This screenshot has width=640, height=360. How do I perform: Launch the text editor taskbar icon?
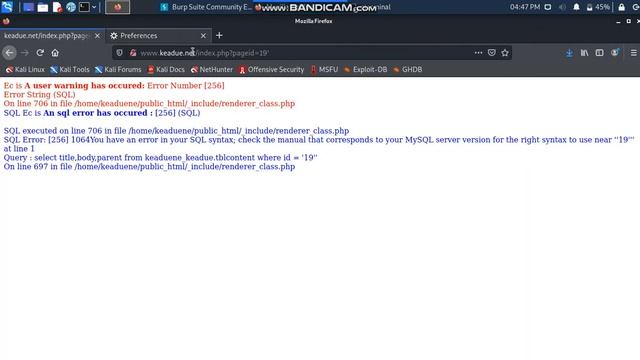tap(57, 7)
